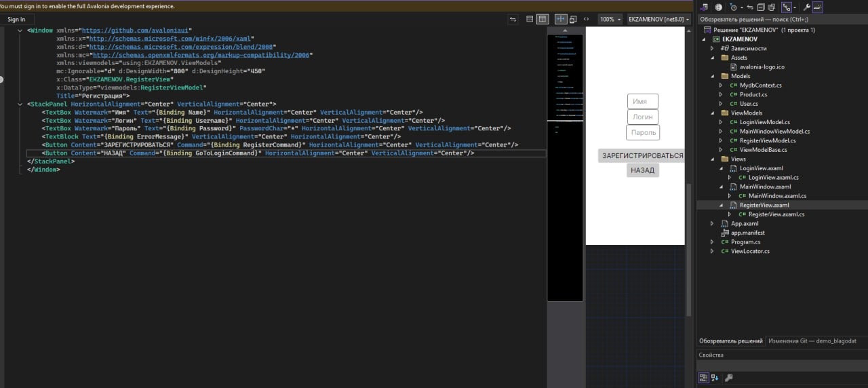The height and width of the screenshot is (388, 868).
Task: Click the wrench properties icon in Solution Explorer toolbar
Action: point(806,7)
